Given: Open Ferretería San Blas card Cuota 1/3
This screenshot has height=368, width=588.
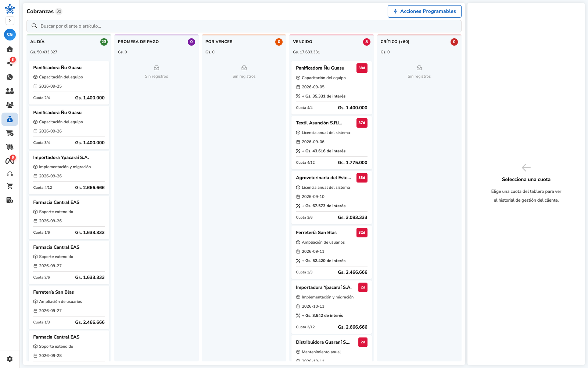Looking at the screenshot, I should [x=69, y=307].
